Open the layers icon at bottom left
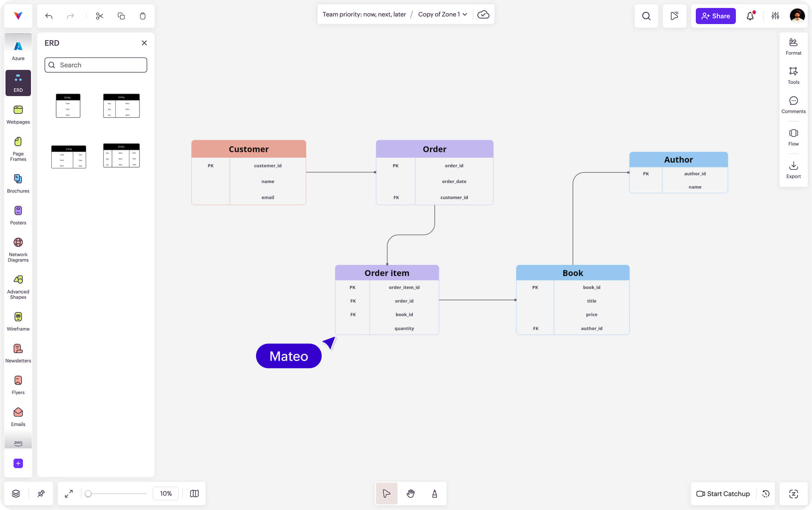812x510 pixels. tap(16, 494)
